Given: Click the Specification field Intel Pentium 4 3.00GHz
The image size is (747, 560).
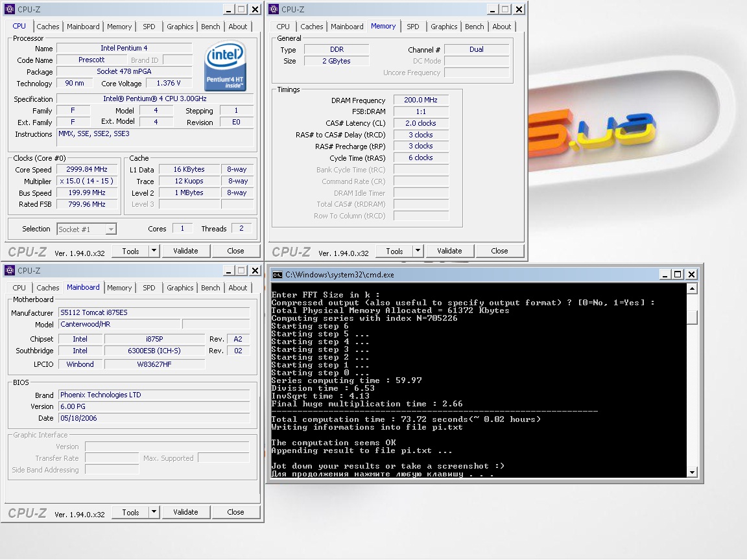Looking at the screenshot, I should 155,99.
